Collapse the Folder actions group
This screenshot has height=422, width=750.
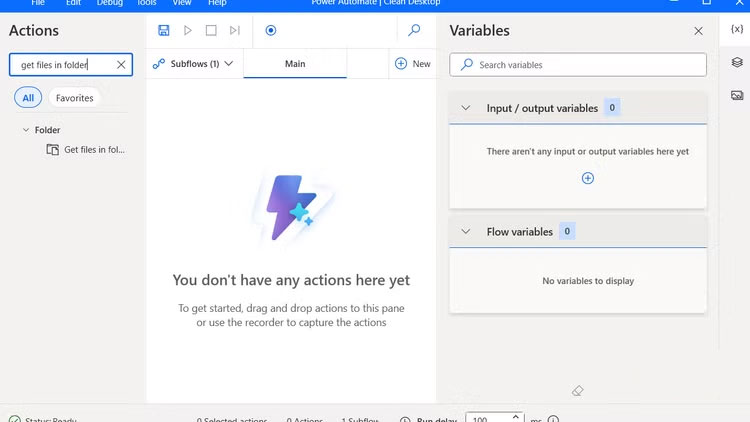[26, 130]
